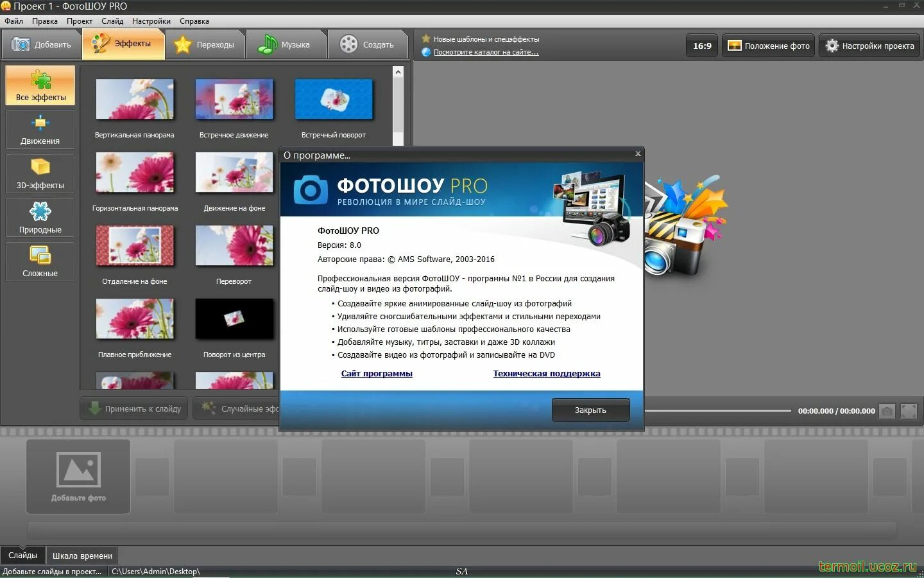Select the Природные effects category

40,218
